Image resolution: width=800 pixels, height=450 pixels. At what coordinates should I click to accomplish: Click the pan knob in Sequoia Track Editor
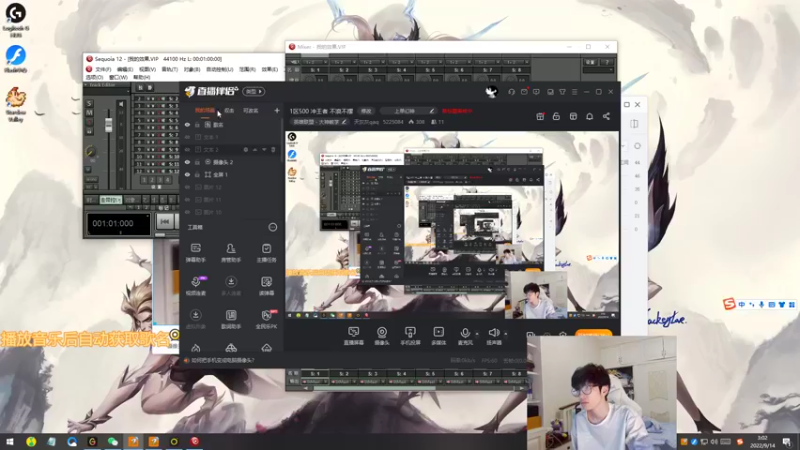[91, 151]
